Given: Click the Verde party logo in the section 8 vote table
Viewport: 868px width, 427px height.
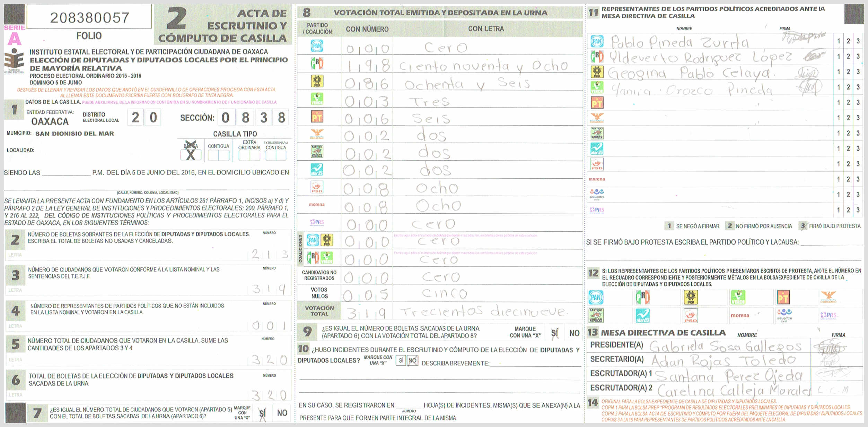Looking at the screenshot, I should tap(317, 99).
